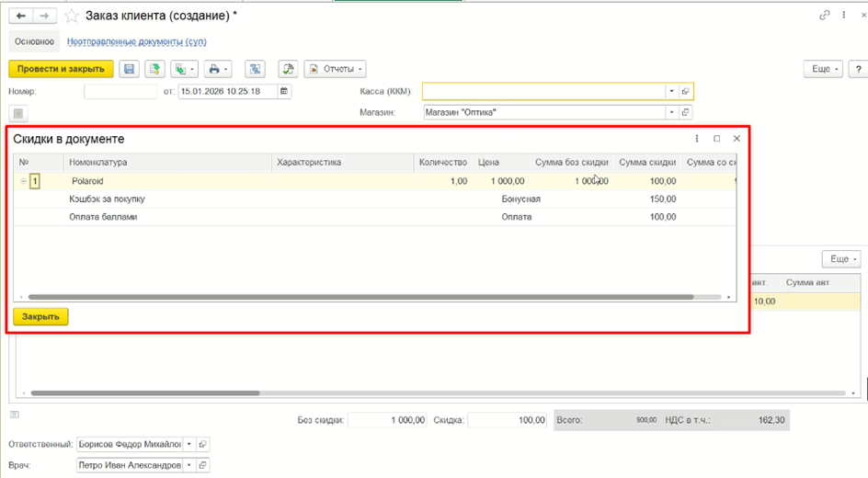Image resolution: width=868 pixels, height=478 pixels.
Task: Click Провести и закрыть
Action: [x=61, y=69]
